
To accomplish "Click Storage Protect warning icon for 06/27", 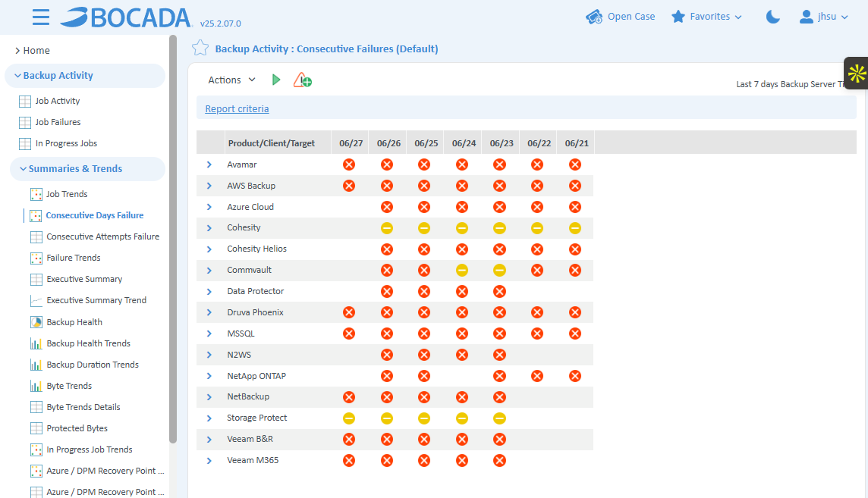I will coord(349,418).
